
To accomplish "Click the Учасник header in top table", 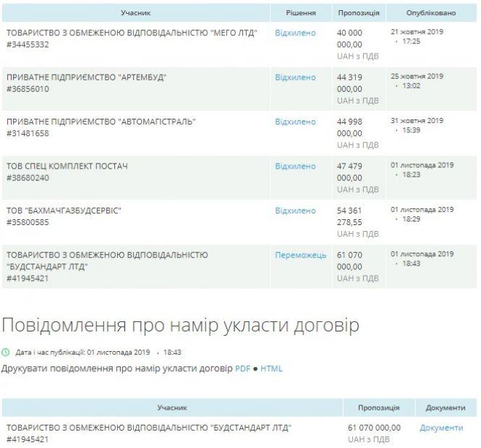I will (135, 13).
